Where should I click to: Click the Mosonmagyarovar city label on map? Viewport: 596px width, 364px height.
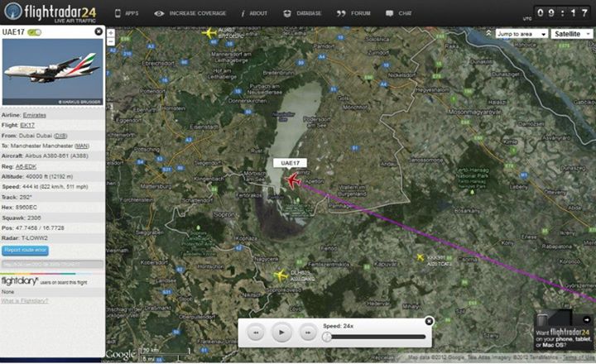pos(474,112)
